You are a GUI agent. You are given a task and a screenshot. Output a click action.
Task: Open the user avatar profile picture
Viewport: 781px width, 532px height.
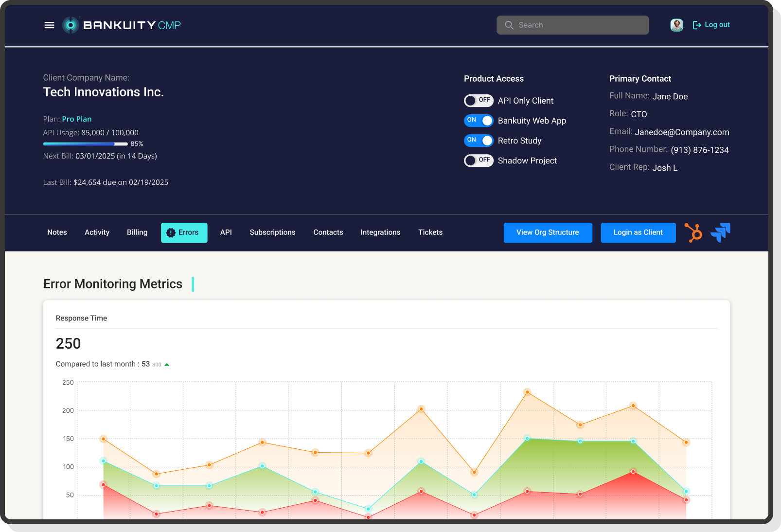pyautogui.click(x=676, y=25)
